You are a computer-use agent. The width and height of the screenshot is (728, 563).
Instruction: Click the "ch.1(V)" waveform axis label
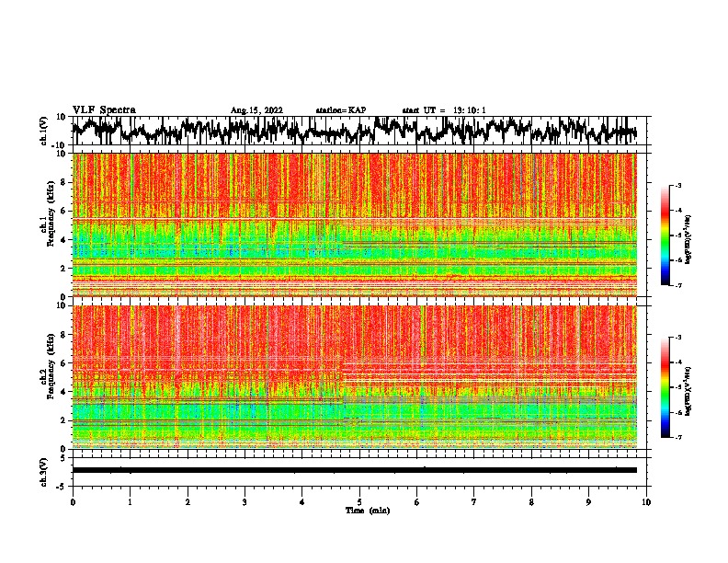click(x=44, y=131)
